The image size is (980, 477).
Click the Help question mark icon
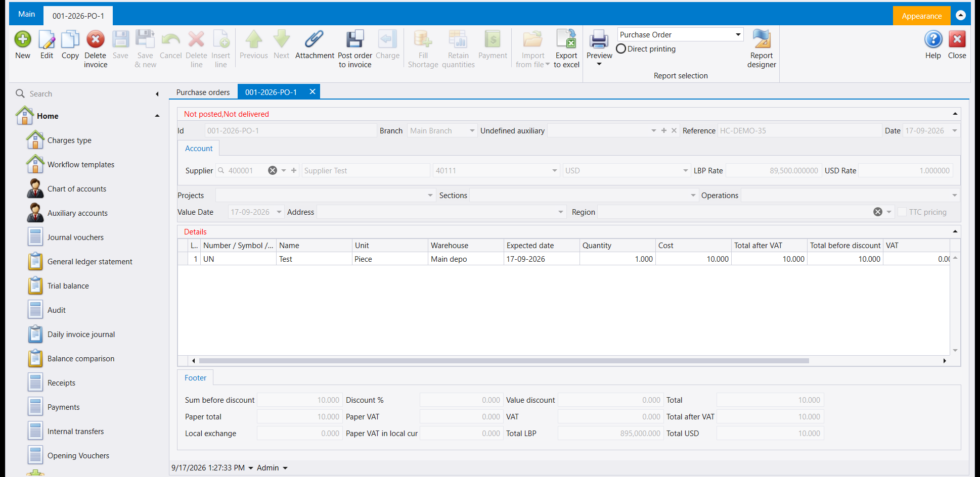(x=933, y=39)
